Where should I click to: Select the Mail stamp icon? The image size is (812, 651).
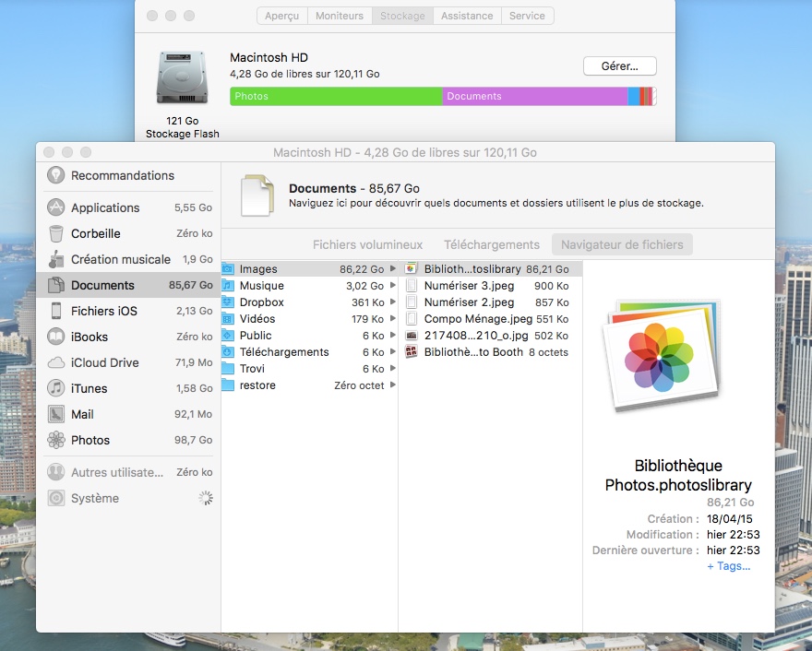[x=56, y=414]
